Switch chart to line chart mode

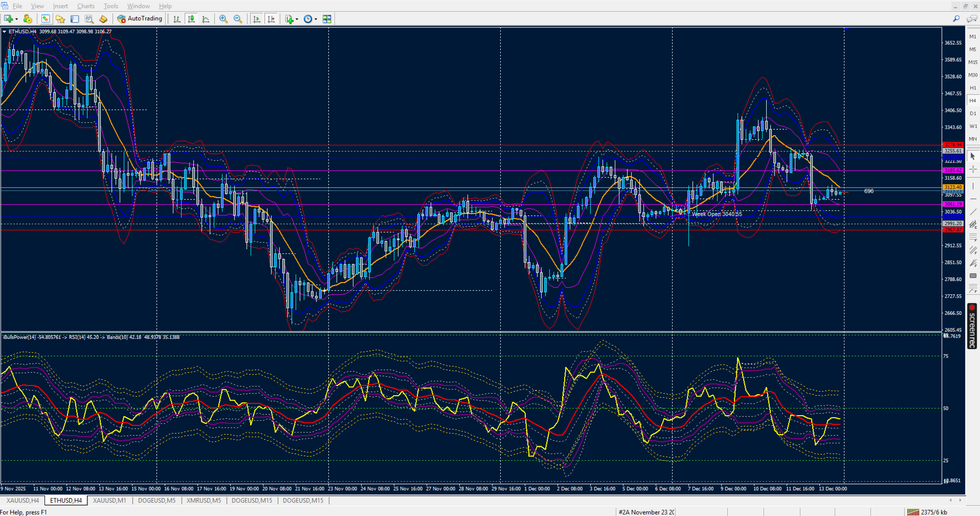pos(206,19)
